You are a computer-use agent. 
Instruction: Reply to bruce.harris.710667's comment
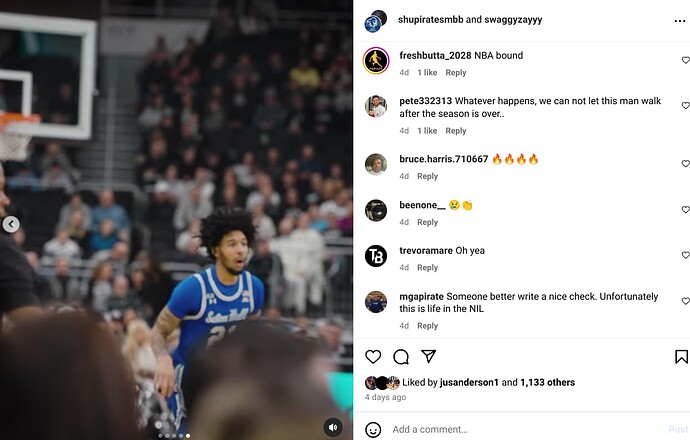(427, 176)
